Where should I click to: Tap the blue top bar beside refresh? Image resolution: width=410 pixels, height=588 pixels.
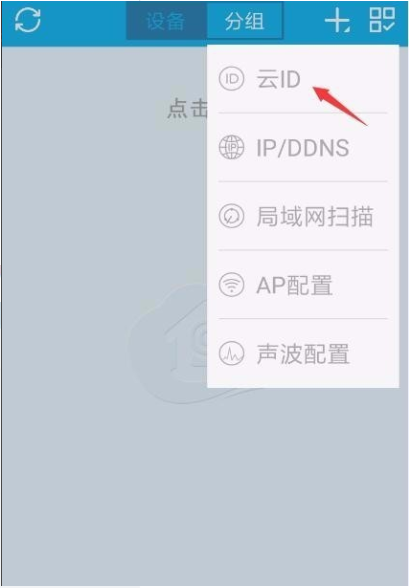[84, 21]
